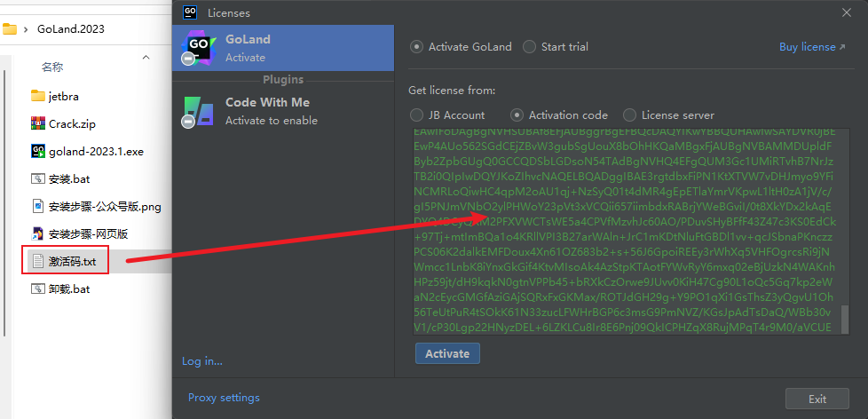Viewport: 868px width, 419px height.
Task: Click the 'Get license from:' label
Action: 452,91
